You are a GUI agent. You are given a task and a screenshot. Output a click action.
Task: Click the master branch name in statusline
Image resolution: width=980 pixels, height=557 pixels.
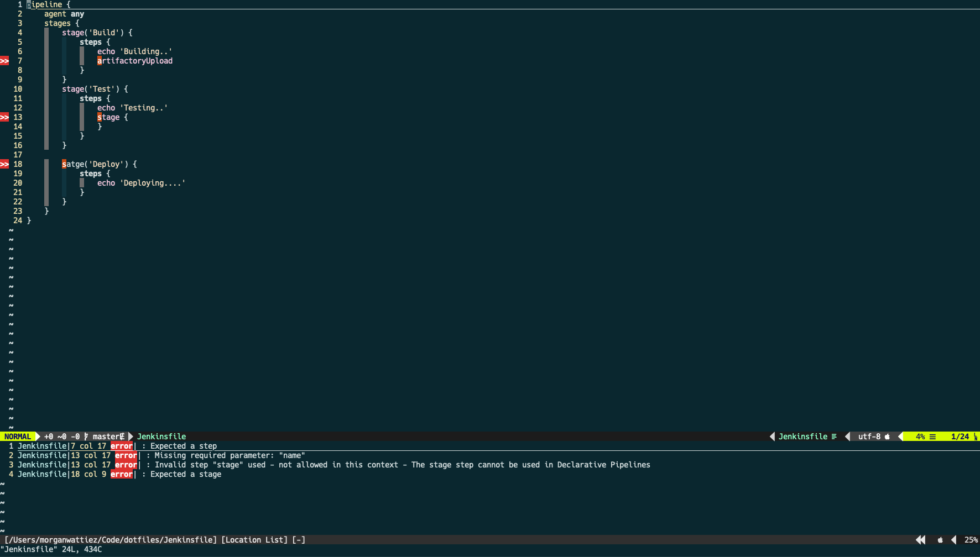(x=106, y=437)
